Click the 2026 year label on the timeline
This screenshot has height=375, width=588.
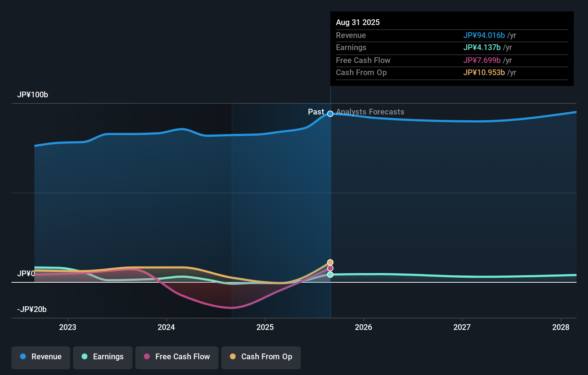[x=363, y=327]
